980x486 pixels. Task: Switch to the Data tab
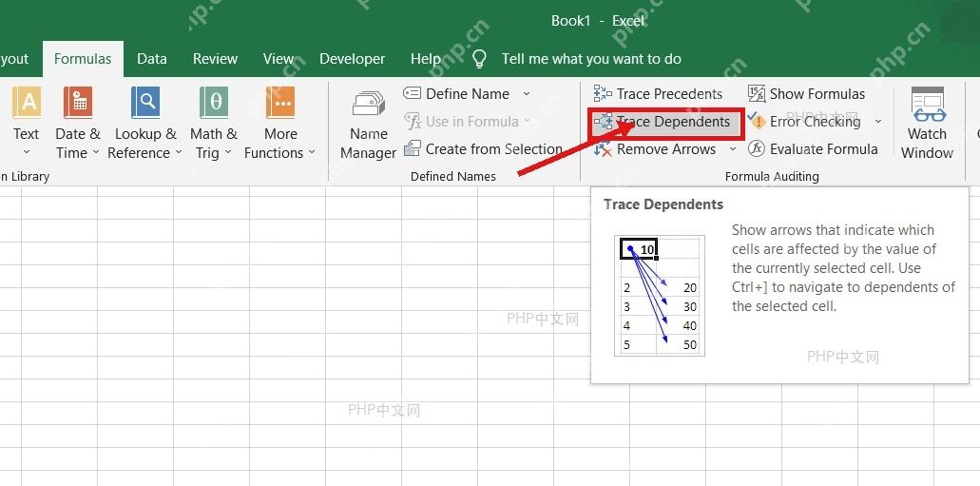152,59
